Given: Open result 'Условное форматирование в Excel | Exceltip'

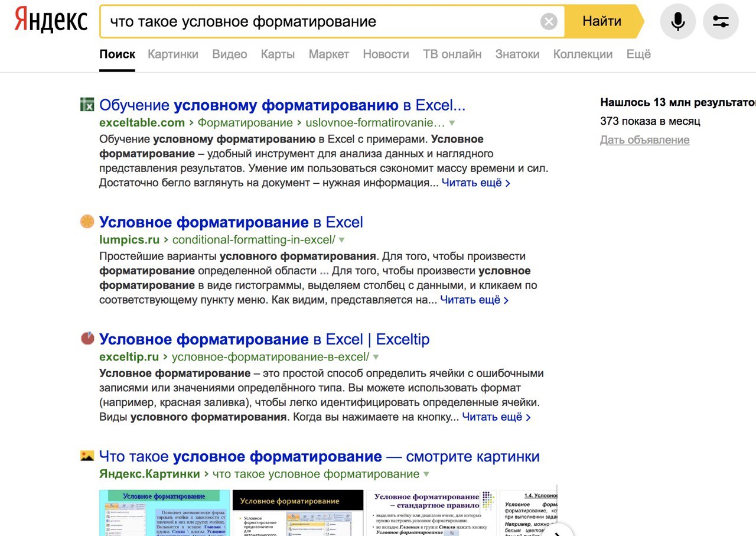Looking at the screenshot, I should click(x=265, y=340).
